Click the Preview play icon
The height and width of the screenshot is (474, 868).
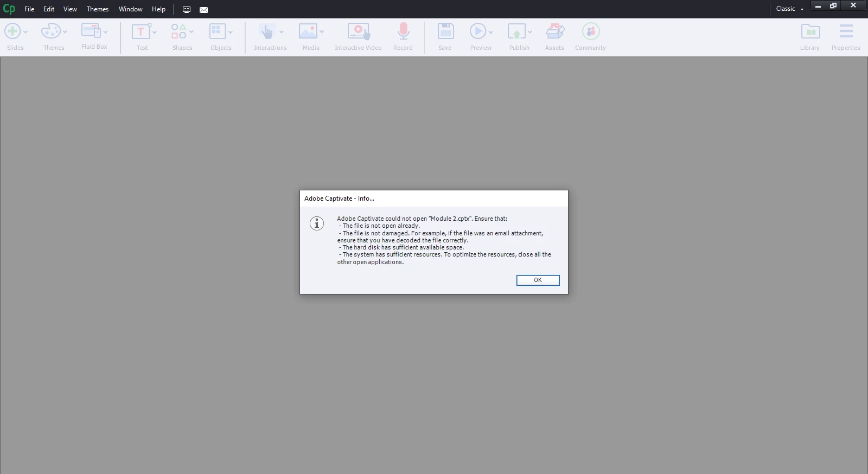[x=478, y=31]
